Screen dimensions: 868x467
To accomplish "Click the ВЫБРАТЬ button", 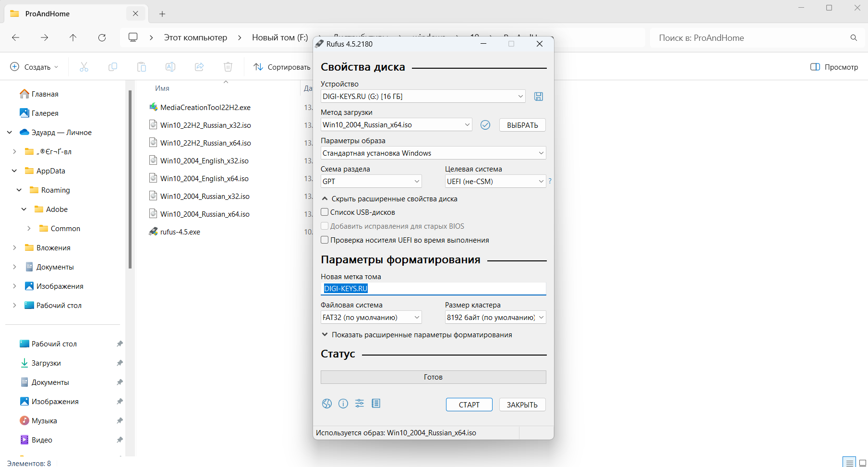I will (x=522, y=125).
